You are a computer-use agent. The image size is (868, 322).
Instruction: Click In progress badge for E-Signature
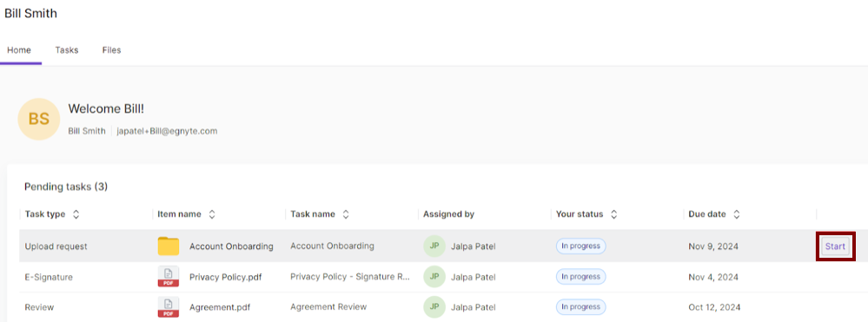pos(580,277)
